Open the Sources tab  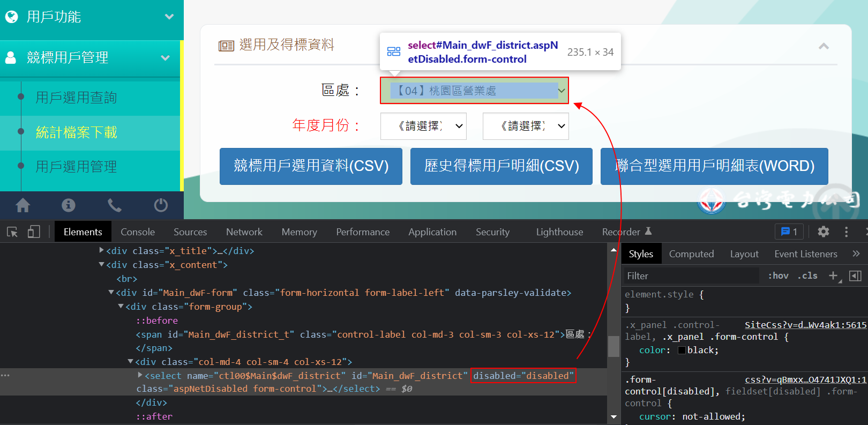(x=190, y=232)
